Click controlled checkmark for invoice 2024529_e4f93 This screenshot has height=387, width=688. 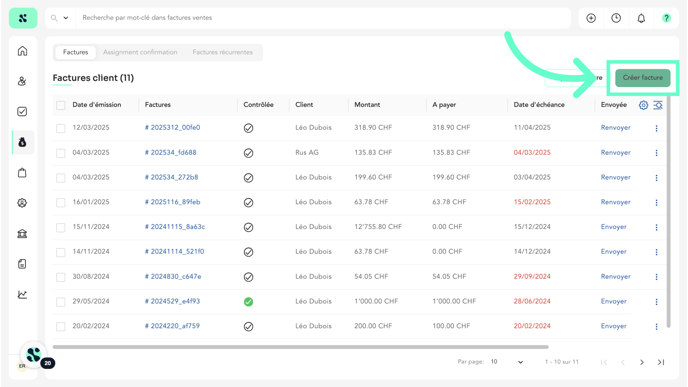[x=248, y=302]
